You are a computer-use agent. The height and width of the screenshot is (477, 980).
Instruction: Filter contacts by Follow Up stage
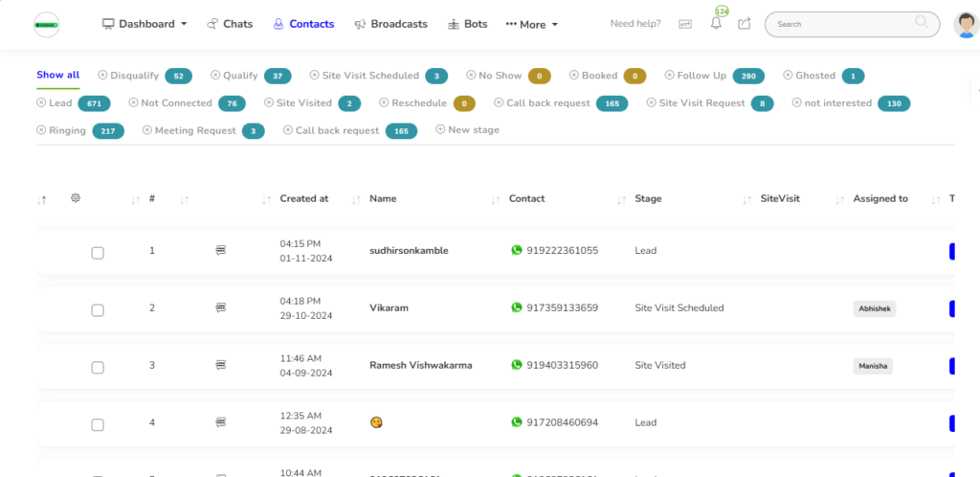pos(701,76)
